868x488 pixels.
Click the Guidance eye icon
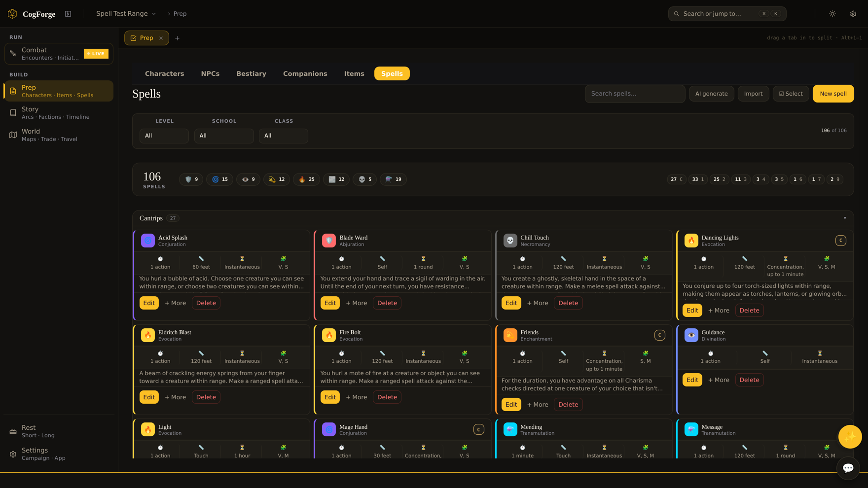[x=691, y=335]
